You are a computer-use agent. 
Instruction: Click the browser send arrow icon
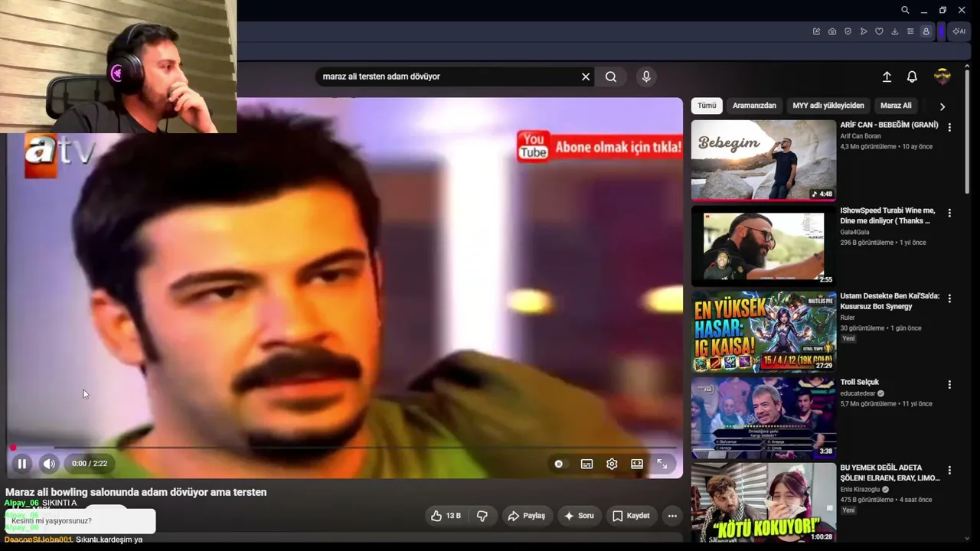pos(864,31)
